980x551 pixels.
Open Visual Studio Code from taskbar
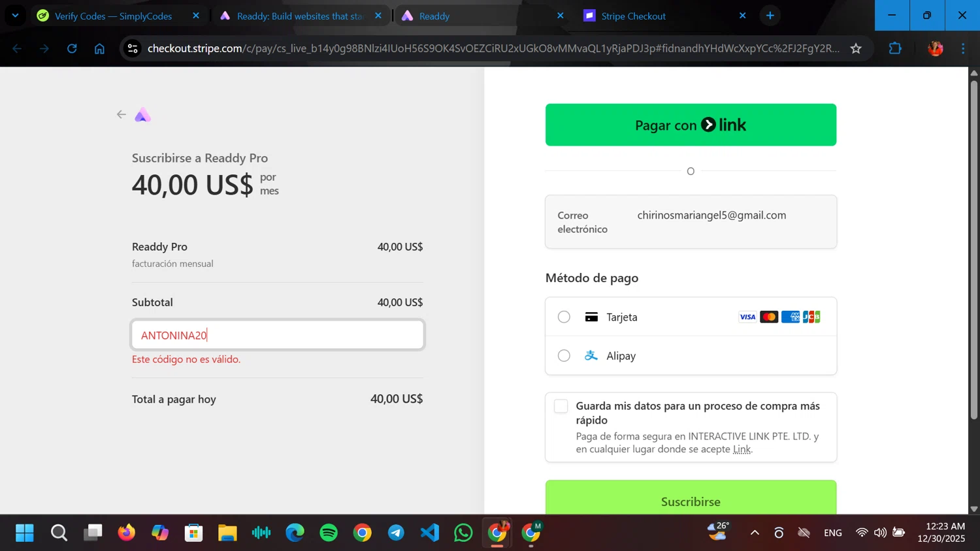coord(430,533)
